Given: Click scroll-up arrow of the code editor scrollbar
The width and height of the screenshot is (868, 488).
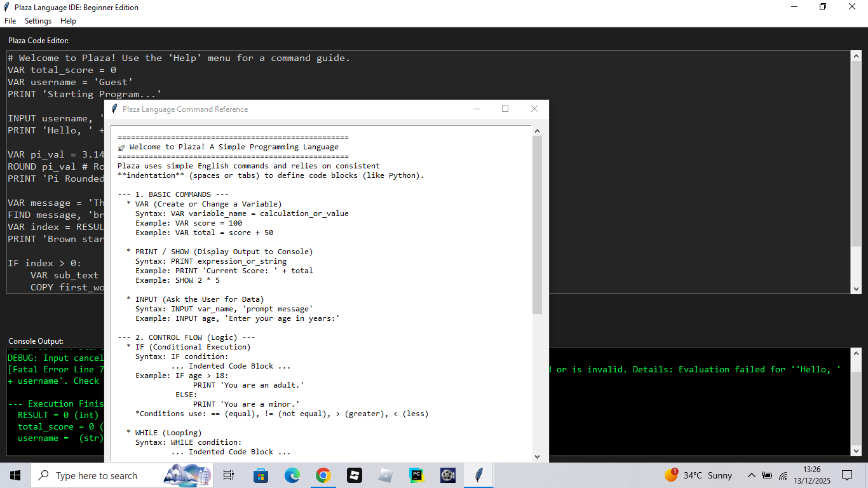Looking at the screenshot, I should point(856,56).
